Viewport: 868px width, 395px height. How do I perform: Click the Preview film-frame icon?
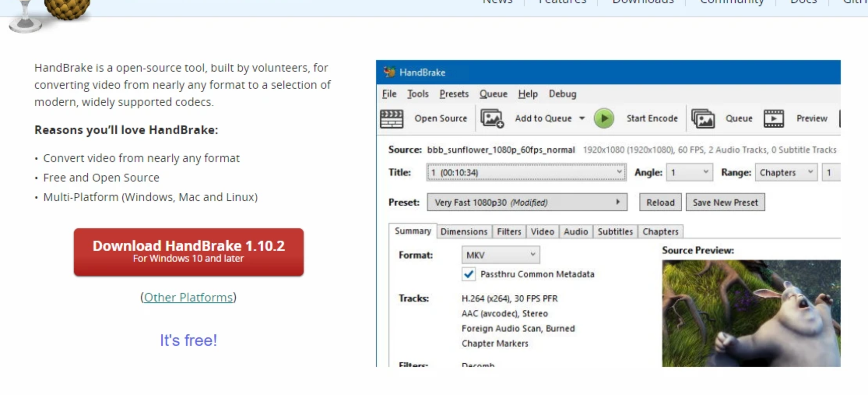coord(774,118)
